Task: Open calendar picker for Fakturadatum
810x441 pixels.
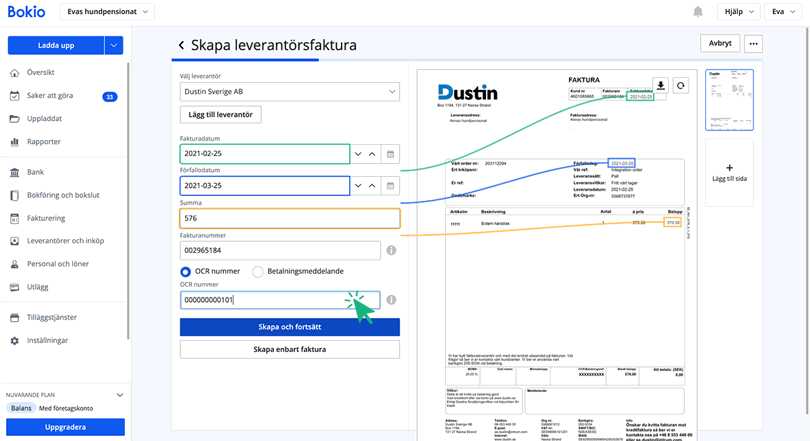Action: point(391,154)
